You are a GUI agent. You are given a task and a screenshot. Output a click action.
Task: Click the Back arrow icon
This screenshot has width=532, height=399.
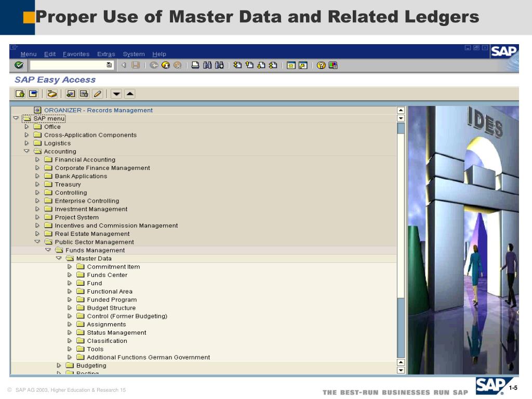click(154, 65)
